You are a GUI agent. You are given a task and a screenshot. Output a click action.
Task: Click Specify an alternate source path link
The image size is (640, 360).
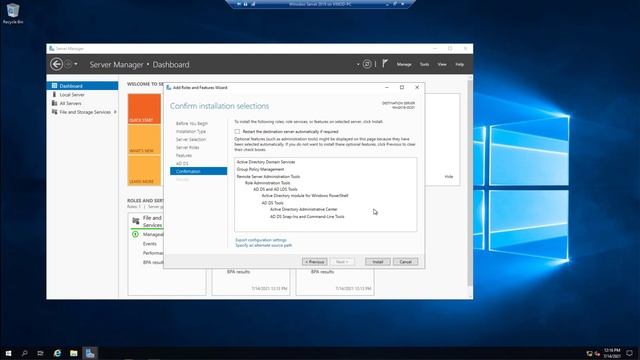click(x=264, y=245)
